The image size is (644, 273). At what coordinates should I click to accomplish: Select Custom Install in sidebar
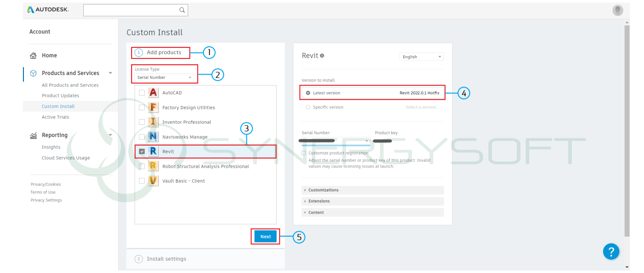coord(58,107)
